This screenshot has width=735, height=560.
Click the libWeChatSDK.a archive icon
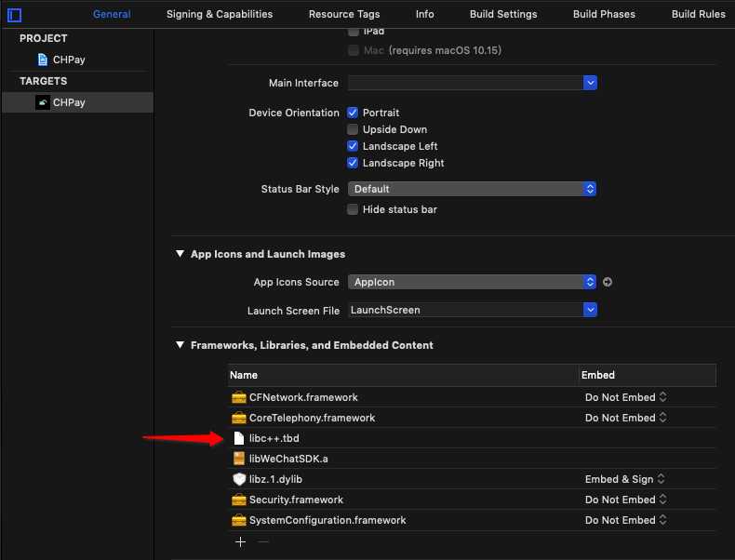point(238,459)
